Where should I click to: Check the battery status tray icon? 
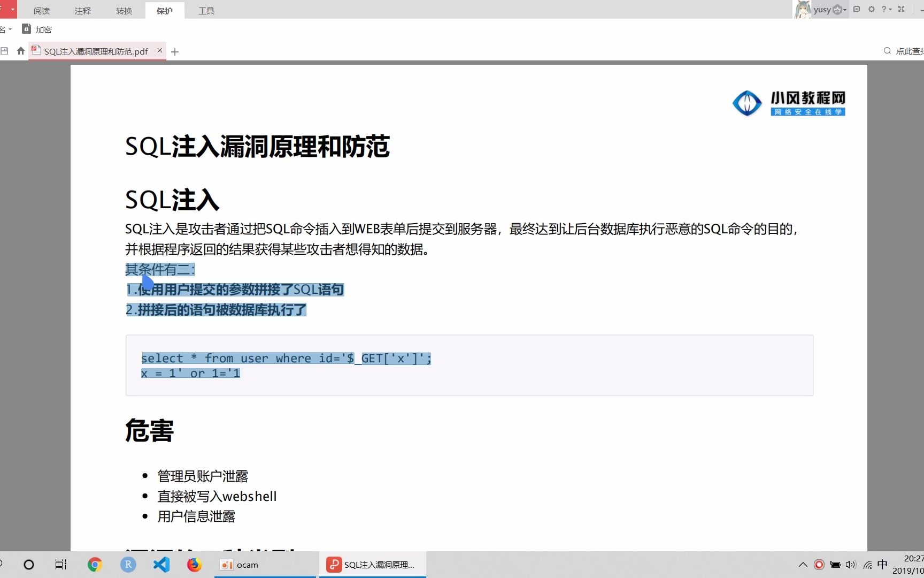[835, 565]
